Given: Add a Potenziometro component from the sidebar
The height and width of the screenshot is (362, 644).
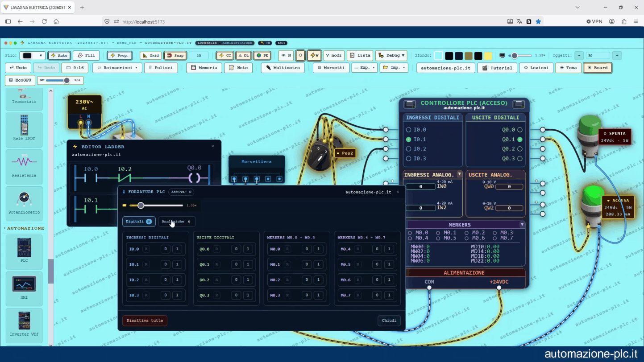Looking at the screenshot, I should click(24, 203).
